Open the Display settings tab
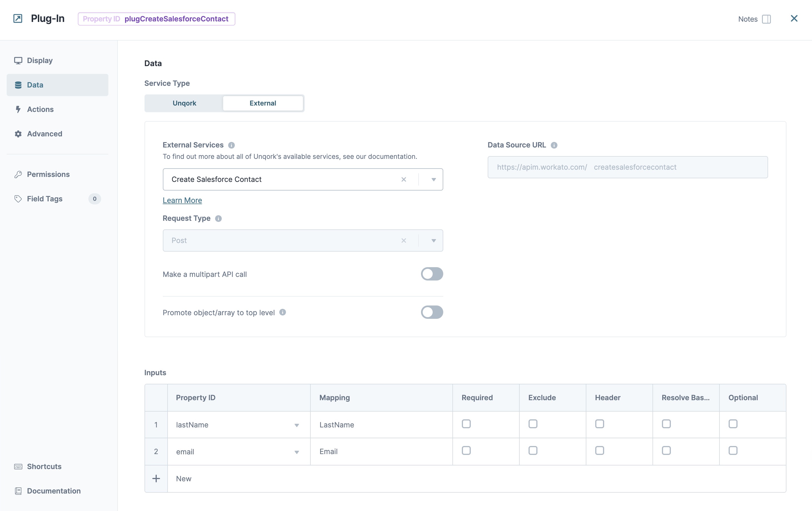Screen dimensions: 812x511 click(57, 60)
